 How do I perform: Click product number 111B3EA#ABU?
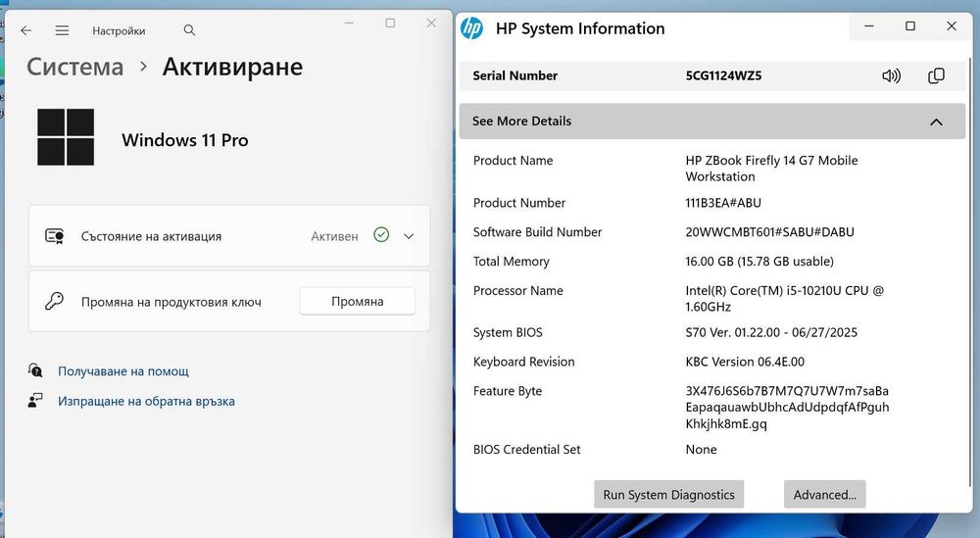click(723, 203)
